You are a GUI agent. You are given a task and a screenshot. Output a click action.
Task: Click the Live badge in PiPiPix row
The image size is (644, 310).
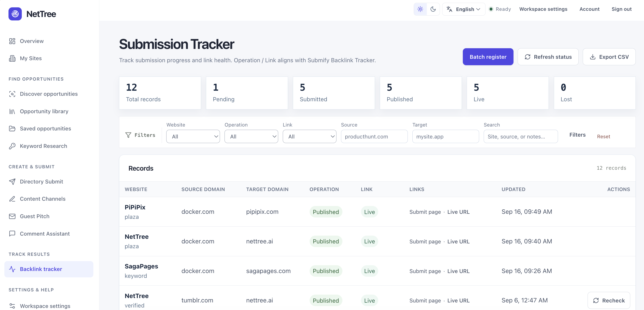click(369, 212)
